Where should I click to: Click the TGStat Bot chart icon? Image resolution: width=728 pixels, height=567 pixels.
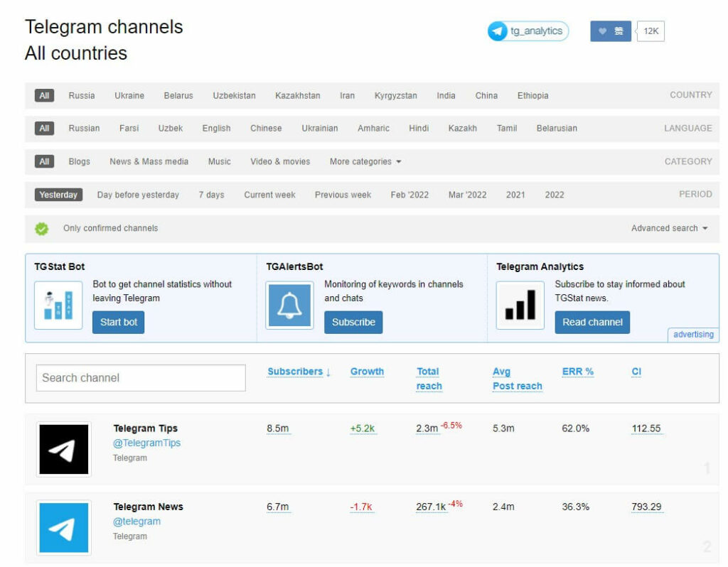pyautogui.click(x=58, y=306)
